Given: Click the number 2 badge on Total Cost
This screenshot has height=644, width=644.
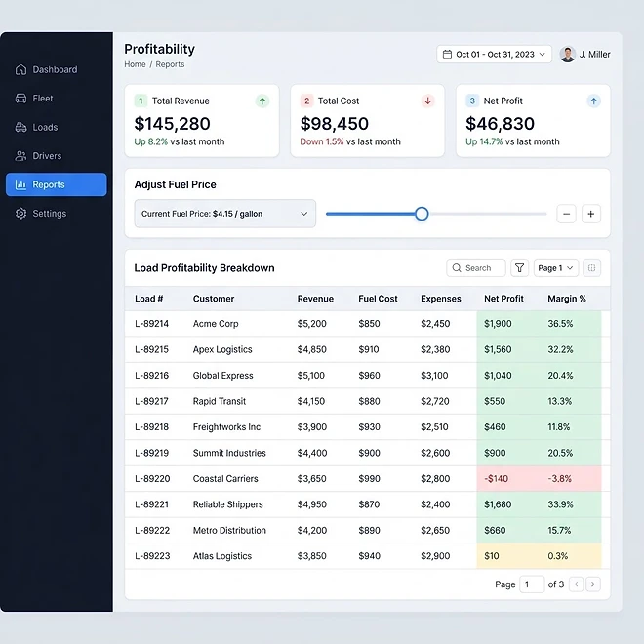Looking at the screenshot, I should pos(306,101).
